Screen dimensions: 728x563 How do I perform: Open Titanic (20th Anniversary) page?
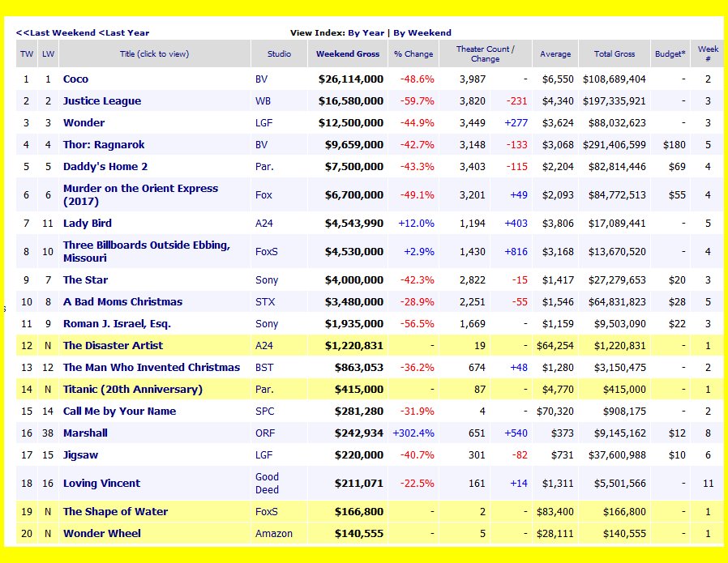click(x=133, y=389)
